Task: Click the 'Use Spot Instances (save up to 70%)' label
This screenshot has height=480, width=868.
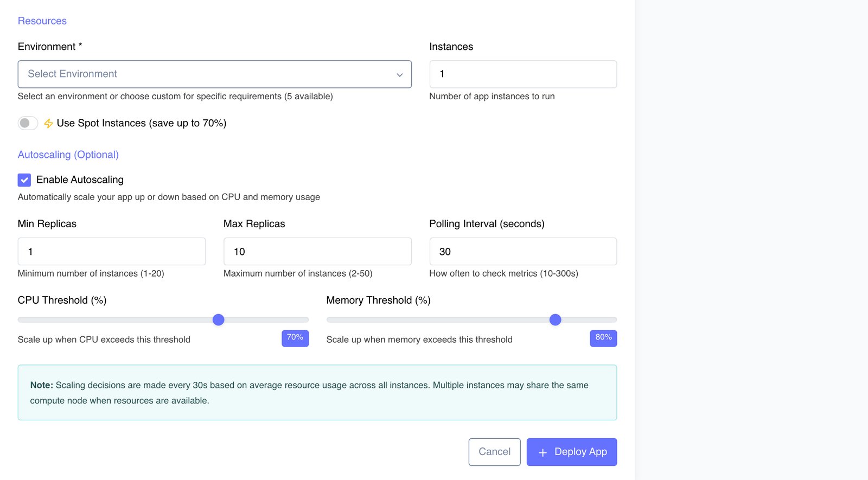Action: (x=142, y=123)
